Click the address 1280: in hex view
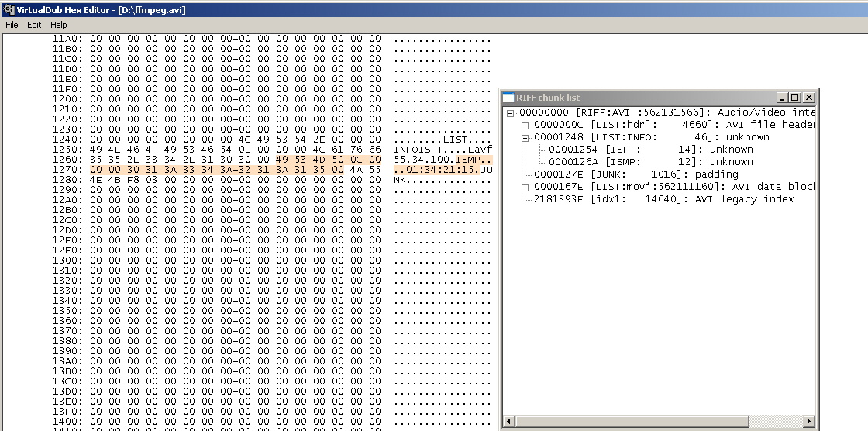This screenshot has width=868, height=431. coord(67,180)
